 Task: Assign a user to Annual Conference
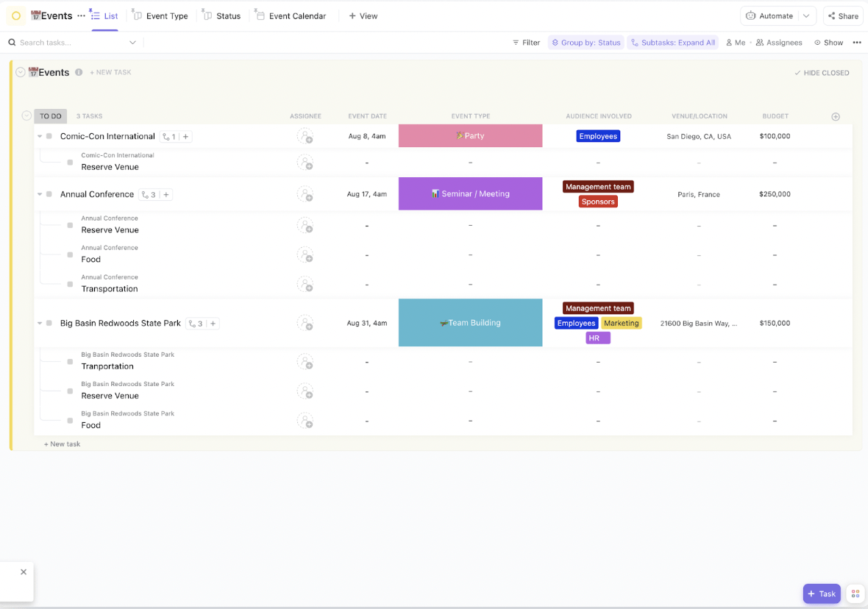pos(305,194)
